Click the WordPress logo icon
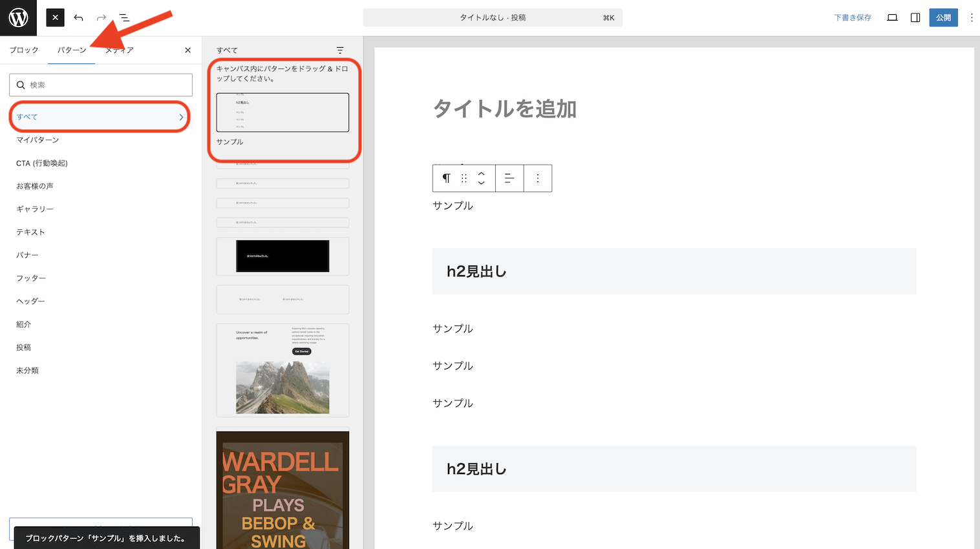 coord(18,17)
